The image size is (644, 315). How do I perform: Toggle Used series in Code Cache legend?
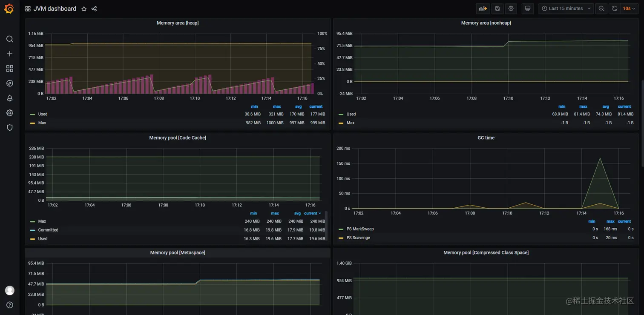pos(43,239)
